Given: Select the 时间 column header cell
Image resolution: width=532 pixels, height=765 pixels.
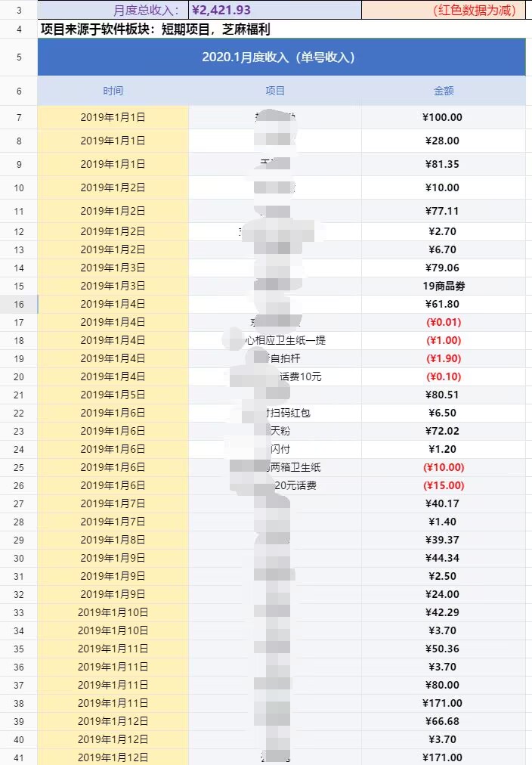Looking at the screenshot, I should tap(113, 91).
